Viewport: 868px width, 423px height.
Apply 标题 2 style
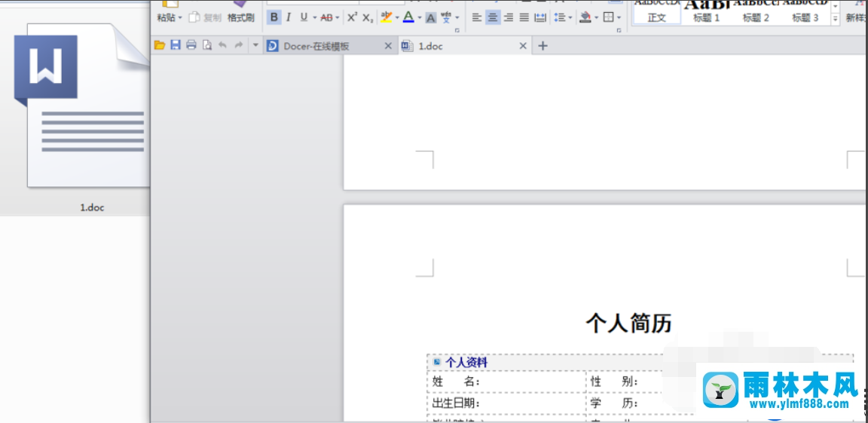tap(756, 12)
